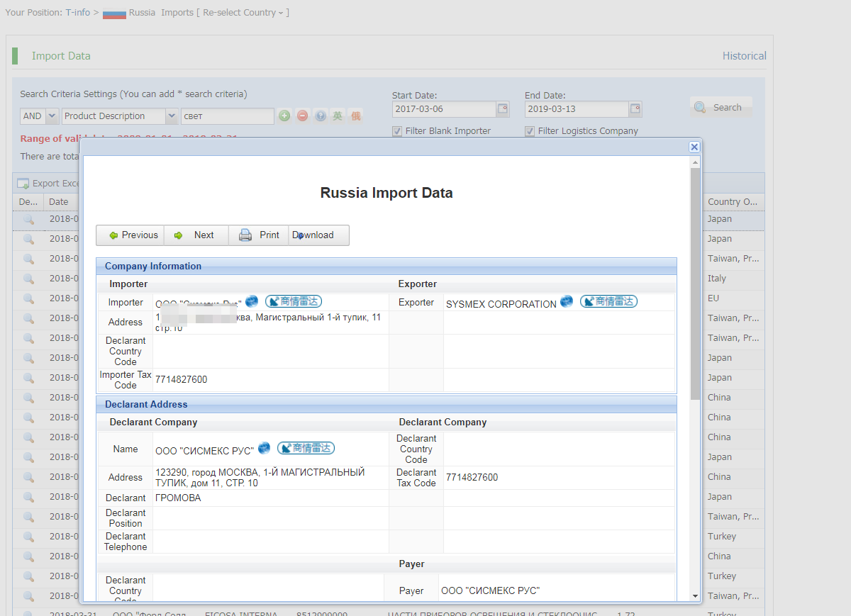851x616 pixels.
Task: Click the globe icon next to SYSMEX CORPORATION
Action: (567, 302)
